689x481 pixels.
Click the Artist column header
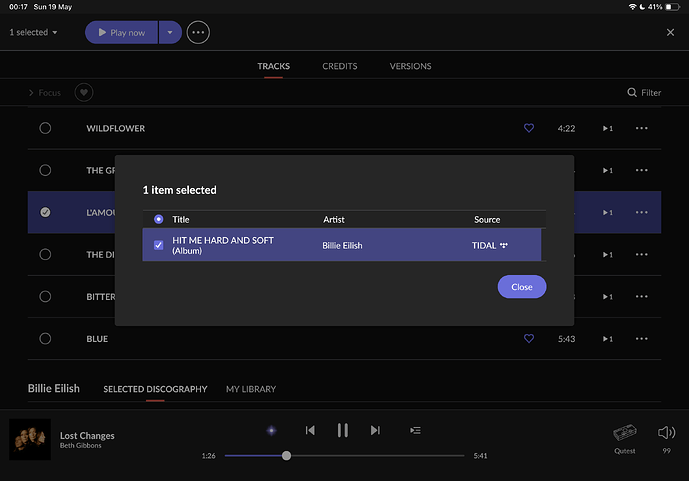click(x=334, y=219)
